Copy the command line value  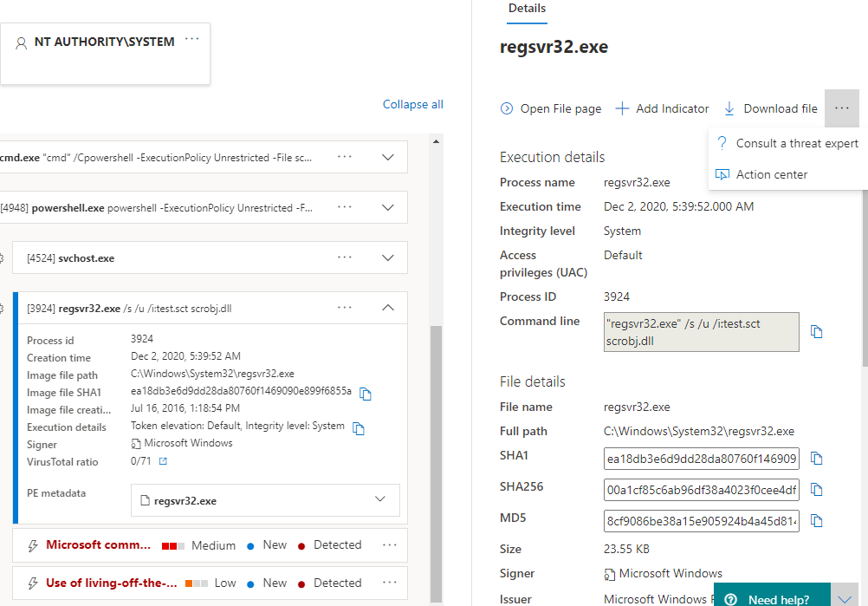(x=816, y=332)
